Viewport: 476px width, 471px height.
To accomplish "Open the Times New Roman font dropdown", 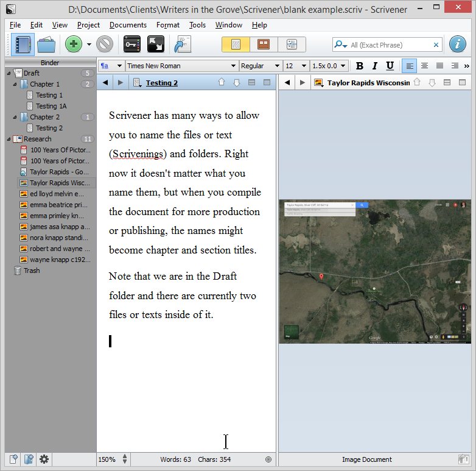I will [182, 66].
